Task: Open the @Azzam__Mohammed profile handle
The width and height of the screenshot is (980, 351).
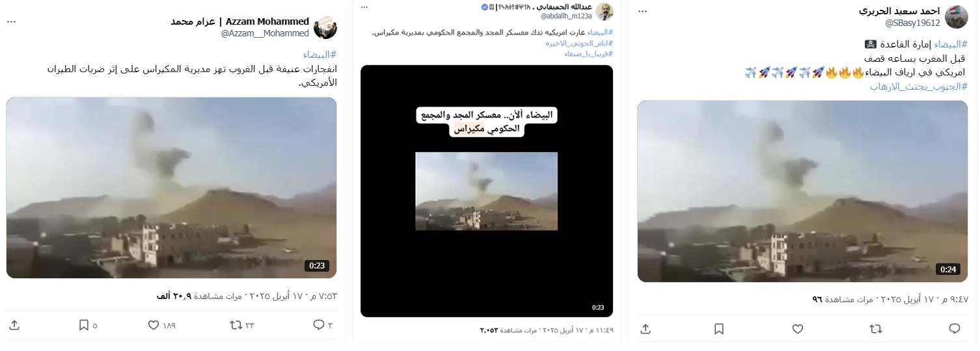Action: click(x=265, y=33)
